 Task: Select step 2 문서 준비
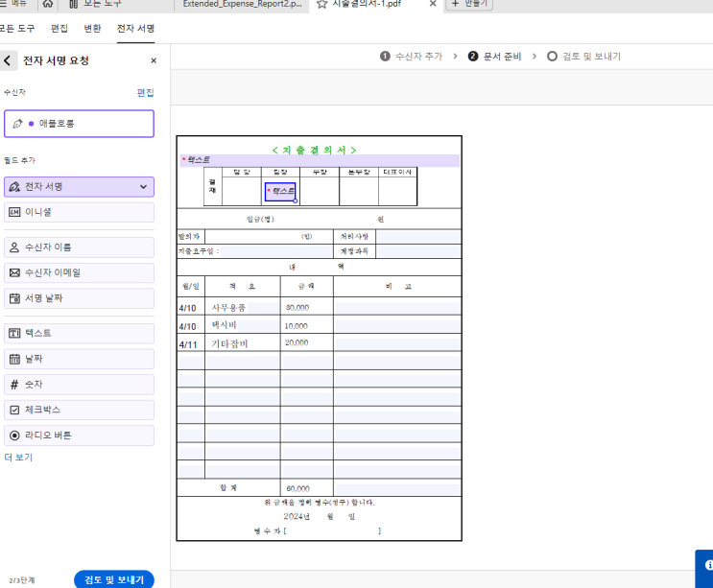(494, 57)
